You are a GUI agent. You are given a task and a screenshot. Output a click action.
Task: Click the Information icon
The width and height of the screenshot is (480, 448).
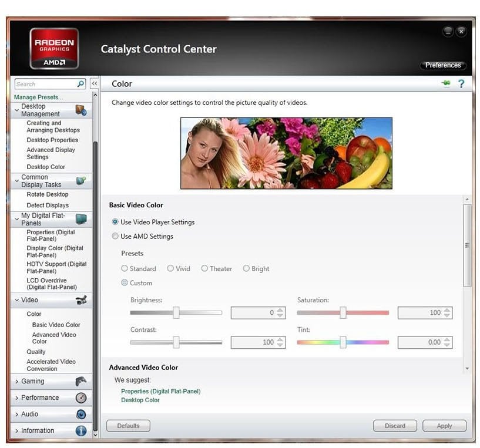coord(81,431)
